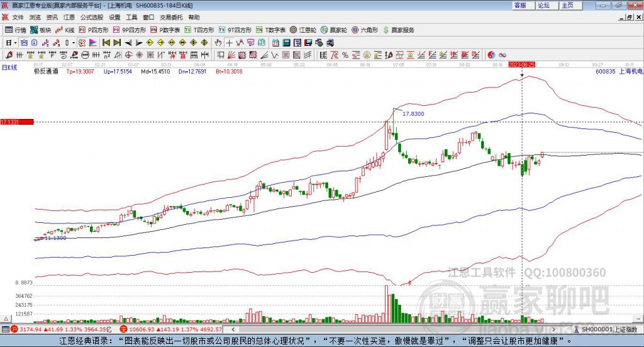Launch 江恩轮 Gann wheel

pyautogui.click(x=303, y=30)
